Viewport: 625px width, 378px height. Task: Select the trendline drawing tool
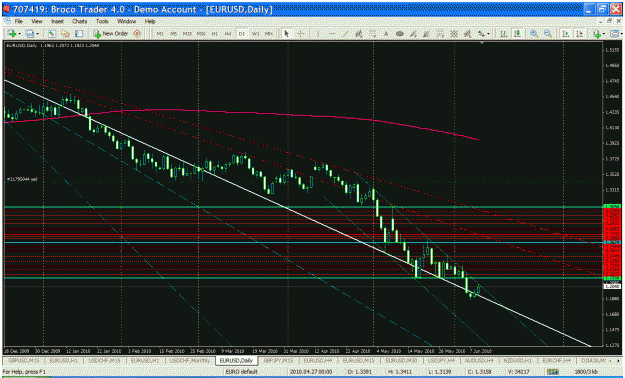click(346, 34)
